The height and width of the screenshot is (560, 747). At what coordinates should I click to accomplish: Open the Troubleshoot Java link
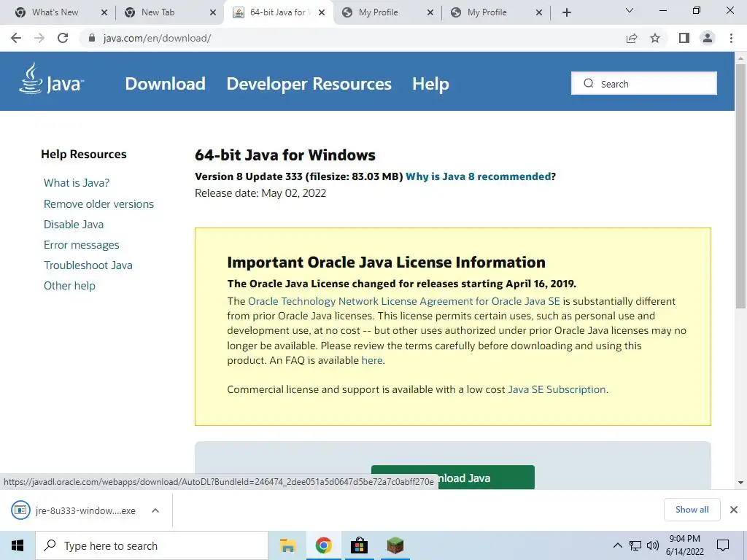coord(88,265)
